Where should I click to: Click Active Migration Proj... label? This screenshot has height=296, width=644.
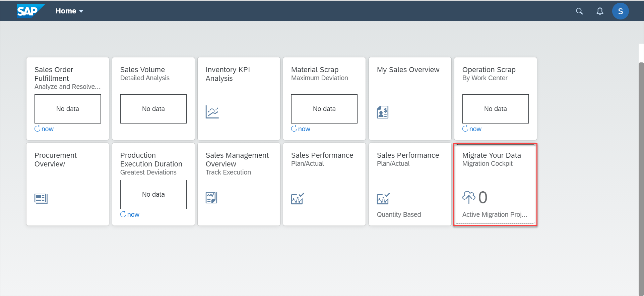495,214
